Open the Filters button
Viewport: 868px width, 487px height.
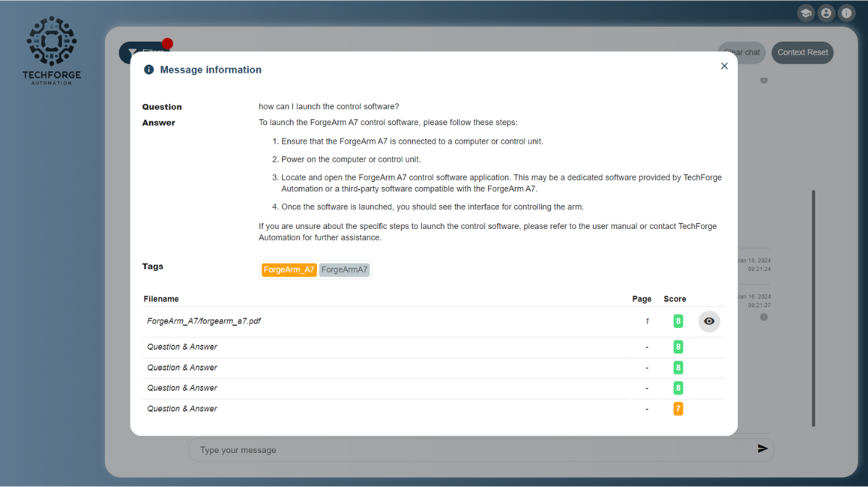coord(126,54)
